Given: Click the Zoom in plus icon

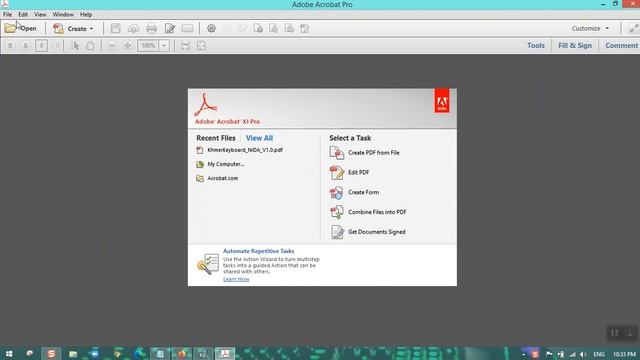Looking at the screenshot, I should click(x=127, y=45).
